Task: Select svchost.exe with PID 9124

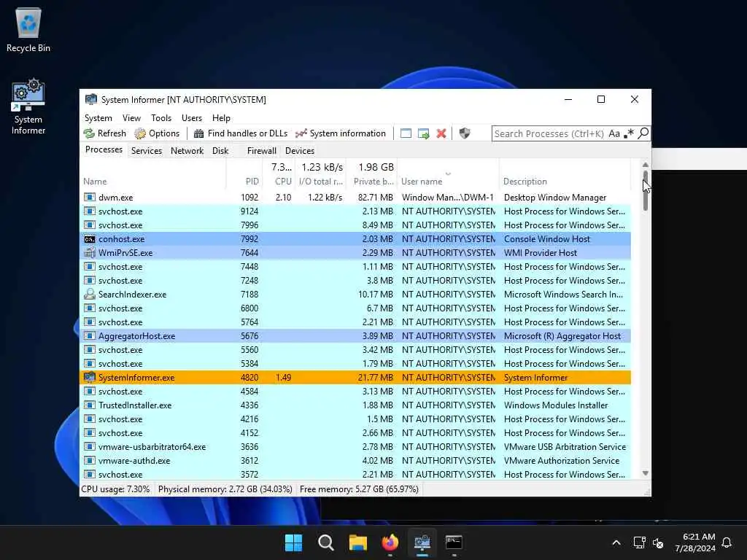Action: click(355, 211)
